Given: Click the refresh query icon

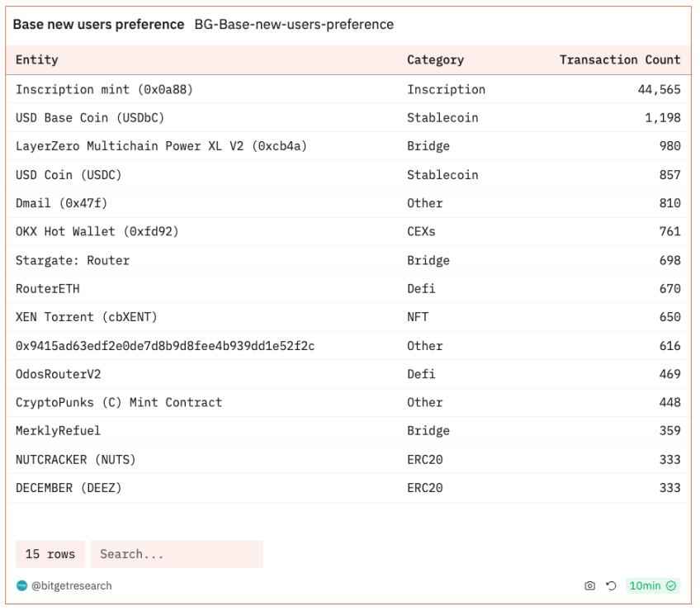Looking at the screenshot, I should (611, 585).
